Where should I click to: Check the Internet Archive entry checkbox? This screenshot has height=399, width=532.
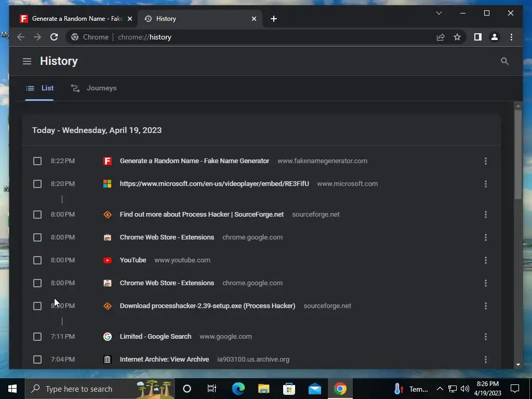[37, 360]
